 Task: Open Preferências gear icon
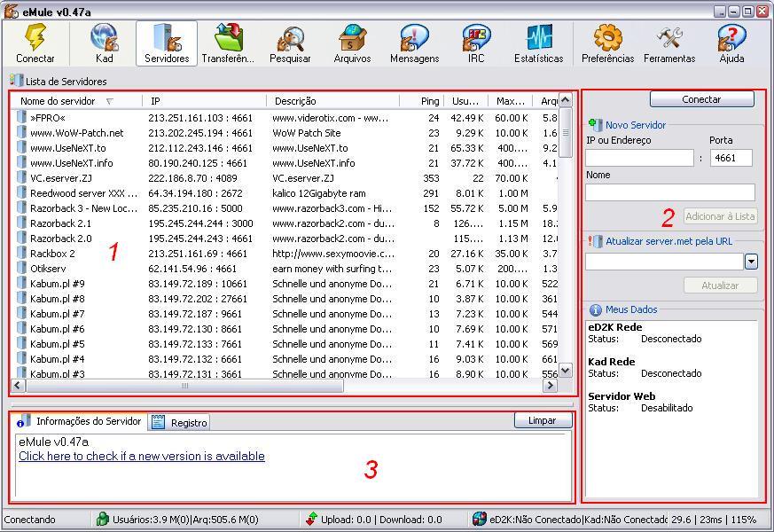(x=607, y=37)
